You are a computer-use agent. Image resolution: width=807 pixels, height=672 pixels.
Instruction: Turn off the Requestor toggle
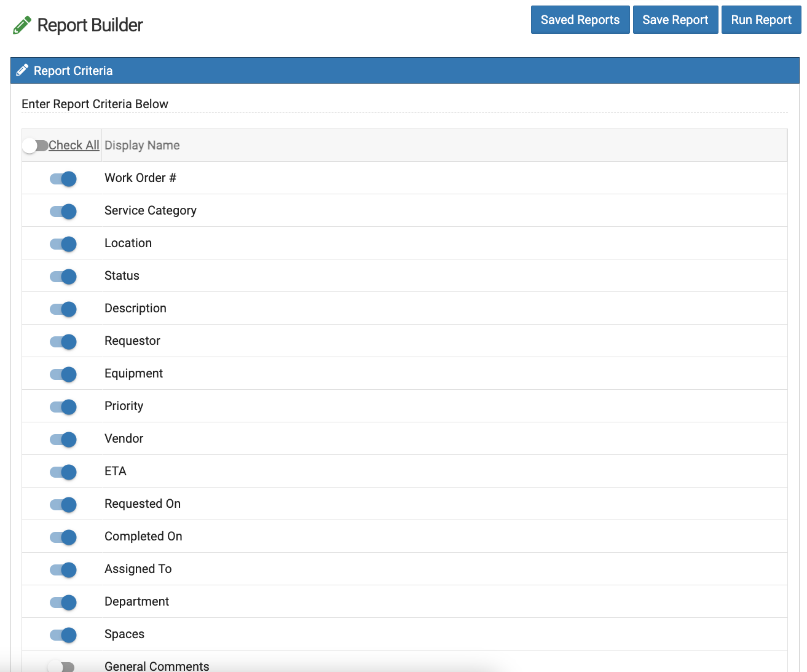click(x=63, y=341)
